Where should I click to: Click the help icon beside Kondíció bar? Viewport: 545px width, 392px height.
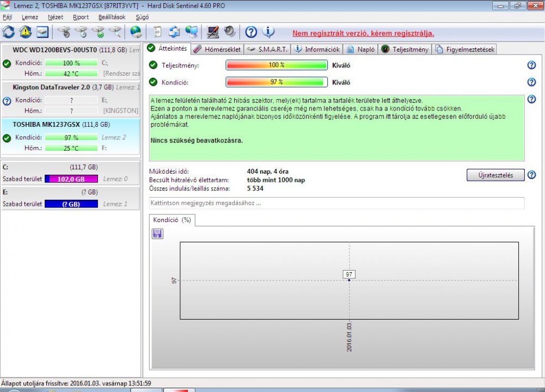[x=531, y=82]
